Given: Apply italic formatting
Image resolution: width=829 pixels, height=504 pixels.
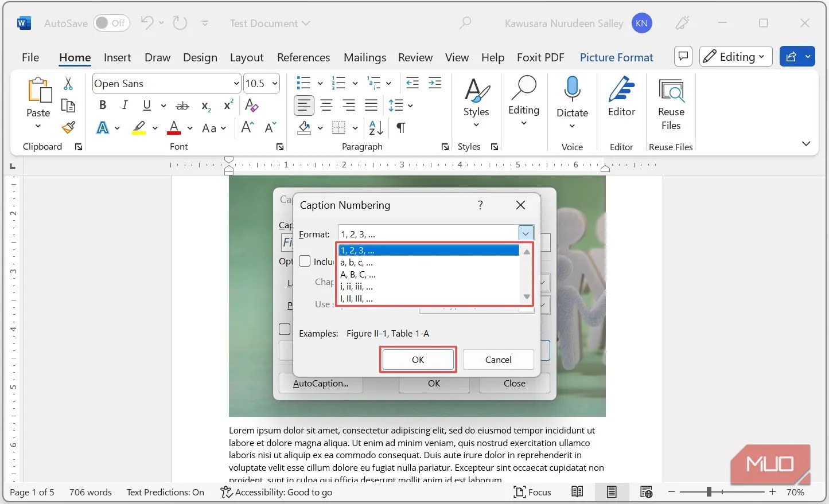Looking at the screenshot, I should click(124, 106).
